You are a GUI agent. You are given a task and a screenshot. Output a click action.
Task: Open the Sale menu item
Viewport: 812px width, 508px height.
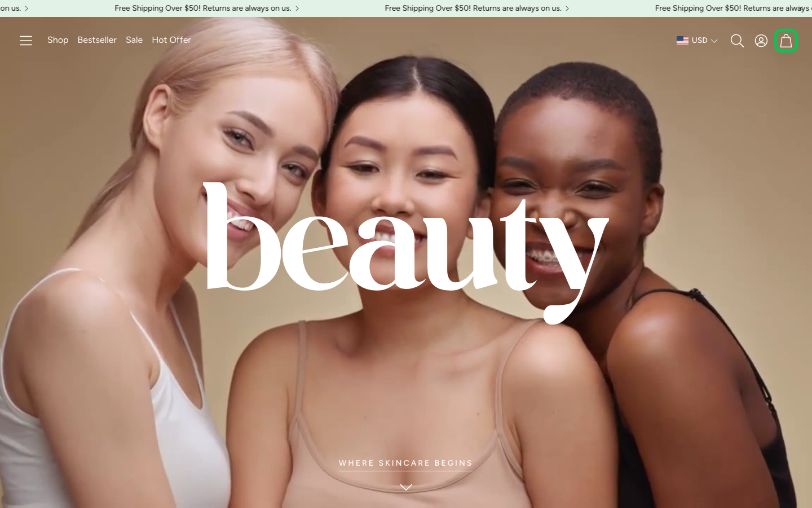(x=134, y=40)
